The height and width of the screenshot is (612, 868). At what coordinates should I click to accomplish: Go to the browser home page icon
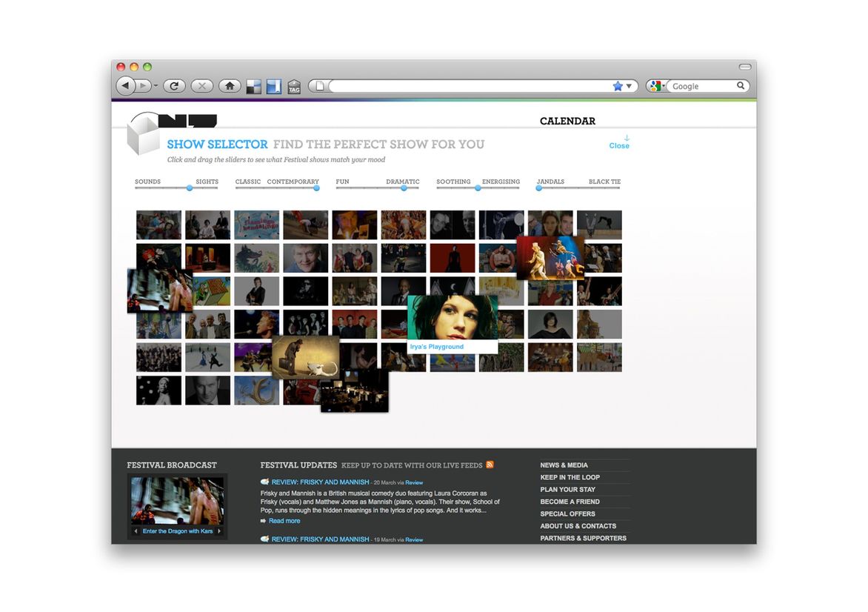[x=230, y=86]
